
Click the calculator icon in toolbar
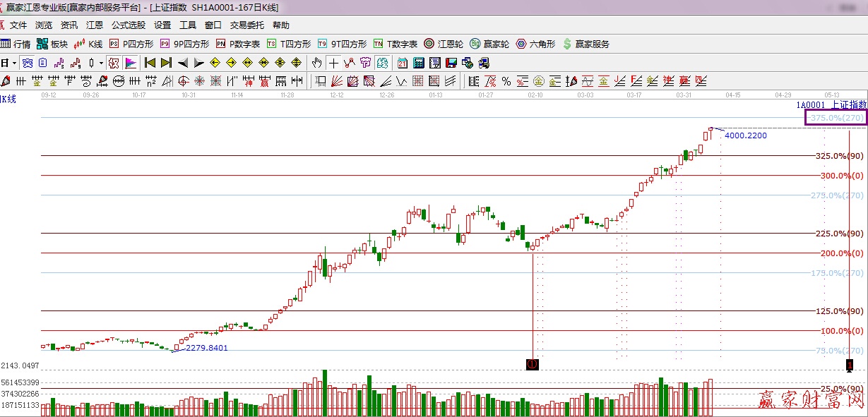[x=419, y=63]
